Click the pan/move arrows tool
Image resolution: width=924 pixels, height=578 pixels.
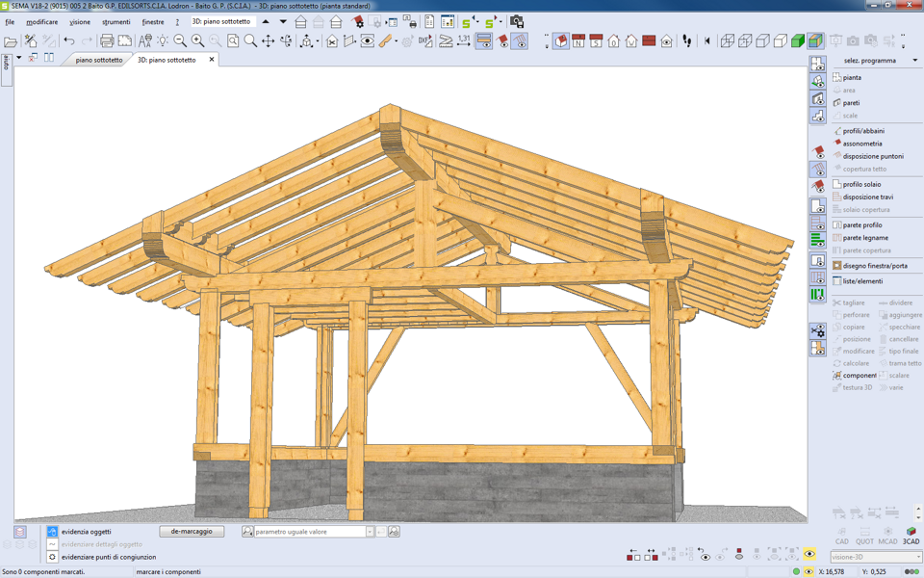[269, 41]
